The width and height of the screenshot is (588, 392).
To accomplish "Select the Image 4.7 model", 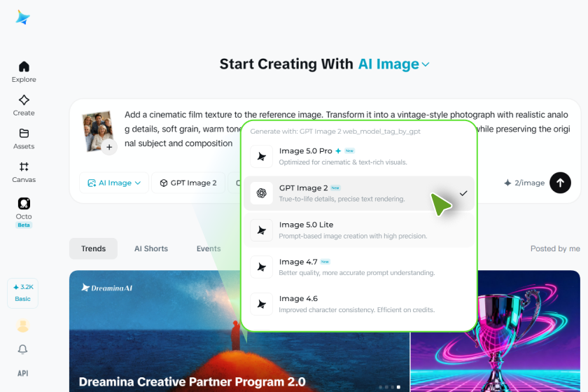I will pyautogui.click(x=359, y=267).
